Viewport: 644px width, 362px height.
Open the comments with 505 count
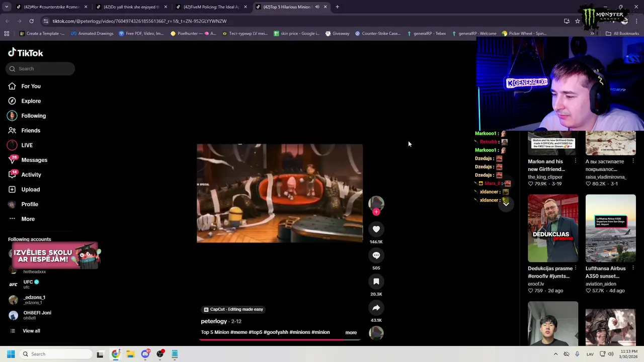click(x=376, y=255)
